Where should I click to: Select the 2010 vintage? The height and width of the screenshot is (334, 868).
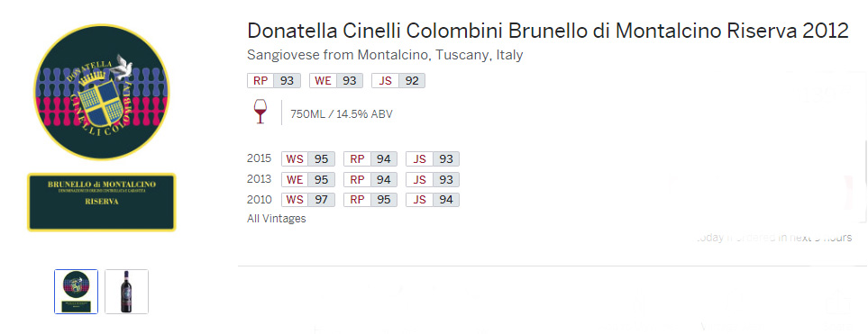(x=259, y=200)
